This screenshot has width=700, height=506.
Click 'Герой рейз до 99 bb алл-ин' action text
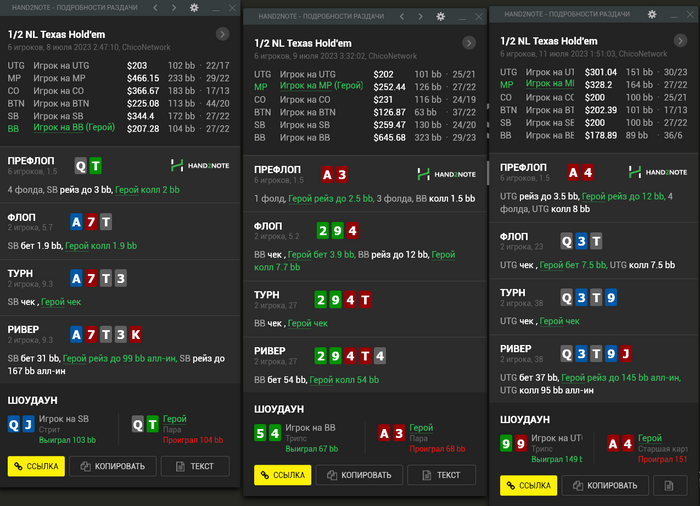(x=119, y=359)
